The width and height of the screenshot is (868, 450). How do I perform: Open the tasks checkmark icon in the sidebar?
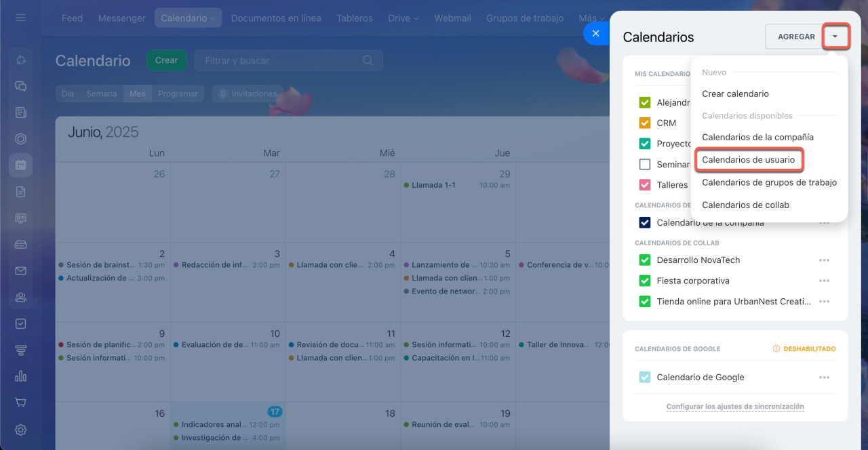click(x=20, y=324)
